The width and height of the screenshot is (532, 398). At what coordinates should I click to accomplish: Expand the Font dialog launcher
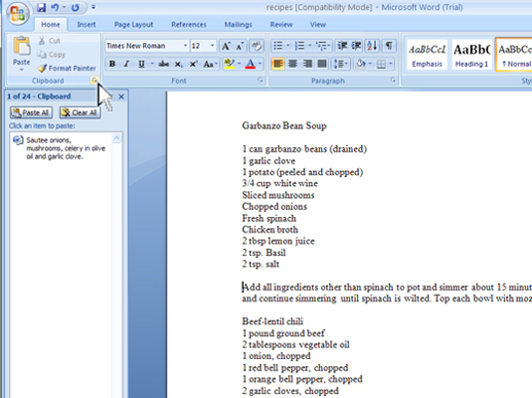point(261,81)
